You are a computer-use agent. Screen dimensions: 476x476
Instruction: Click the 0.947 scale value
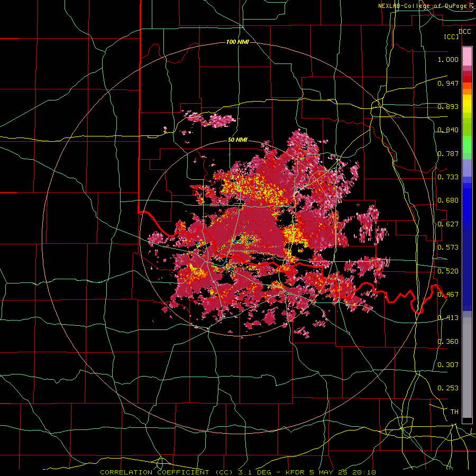448,83
